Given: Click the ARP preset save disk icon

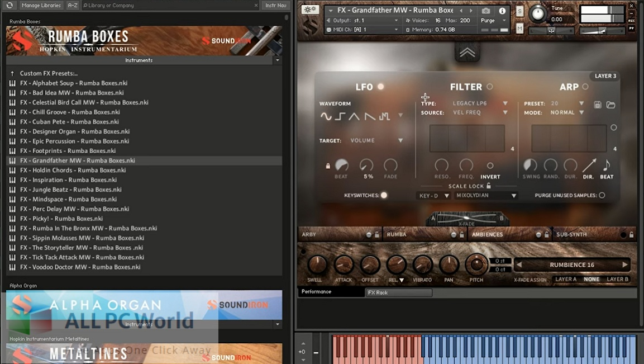Looking at the screenshot, I should pyautogui.click(x=598, y=105).
